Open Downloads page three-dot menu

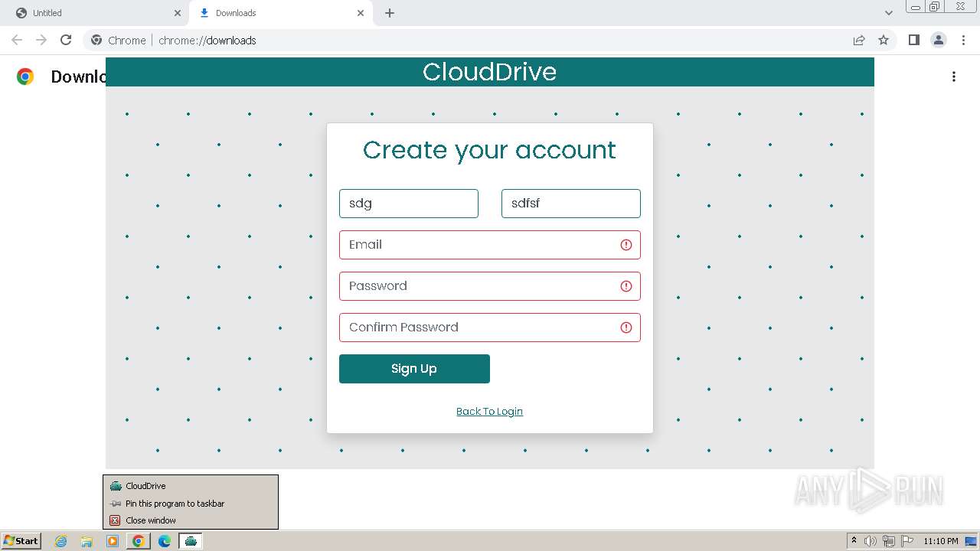pos(954,77)
